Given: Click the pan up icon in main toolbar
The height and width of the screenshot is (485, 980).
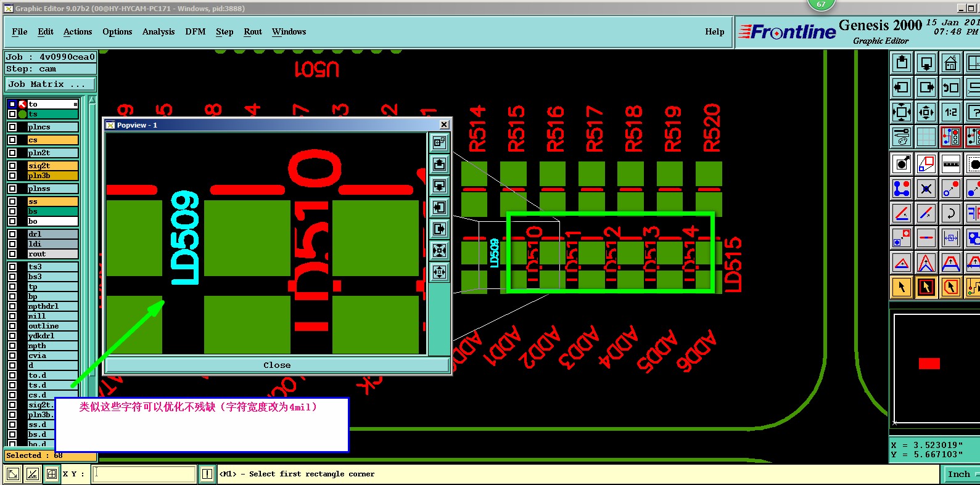Looking at the screenshot, I should tap(902, 63).
